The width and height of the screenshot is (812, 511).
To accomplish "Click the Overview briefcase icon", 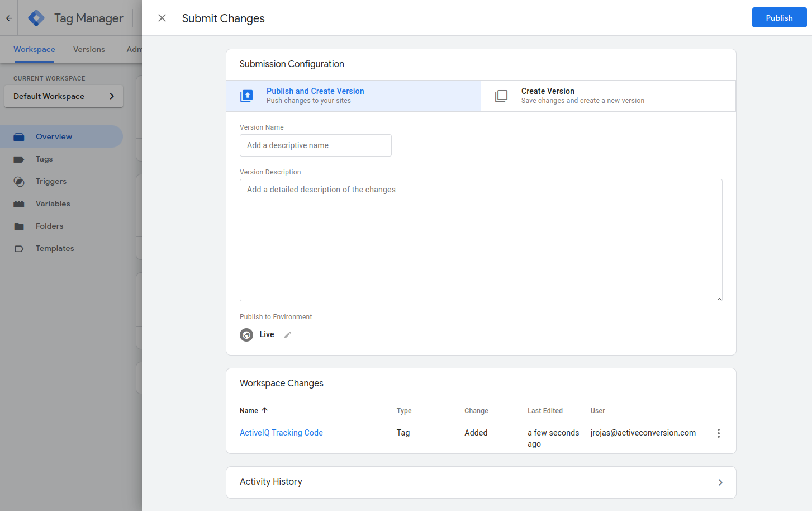I will coord(19,137).
